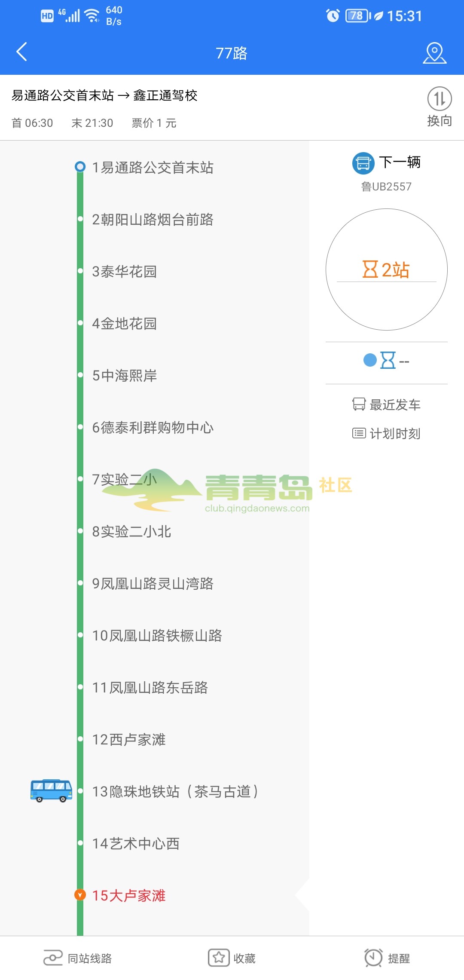
Task: Select station 14艺术中心西
Action: point(136,843)
